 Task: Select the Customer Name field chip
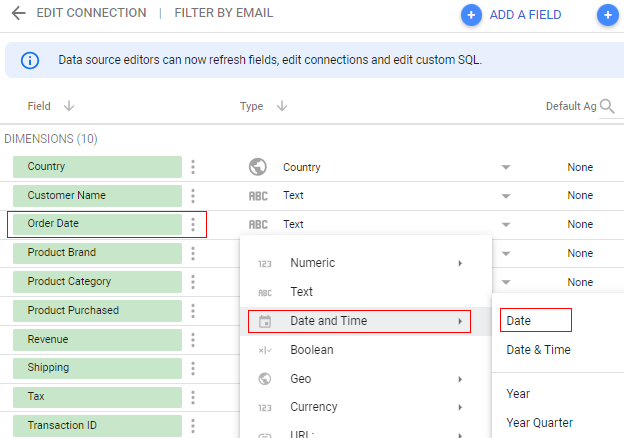[x=98, y=196]
